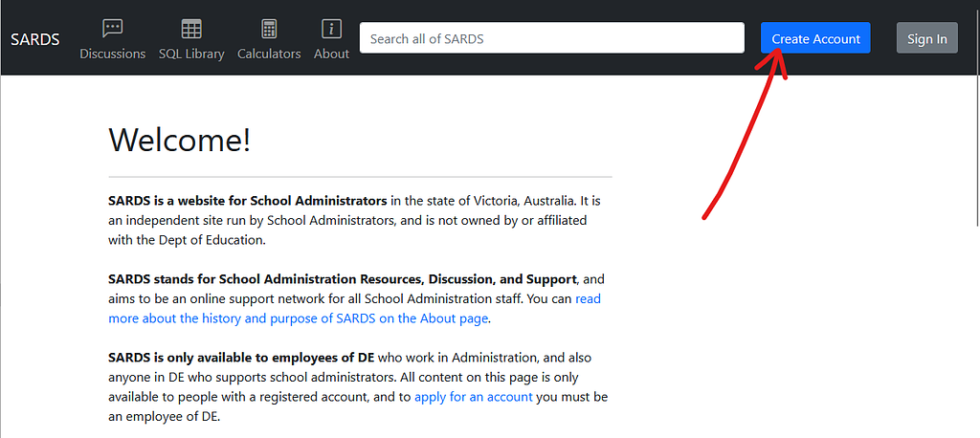Viewport: 980px width, 438px height.
Task: Click the Calculators icon in navbar
Action: click(x=269, y=29)
